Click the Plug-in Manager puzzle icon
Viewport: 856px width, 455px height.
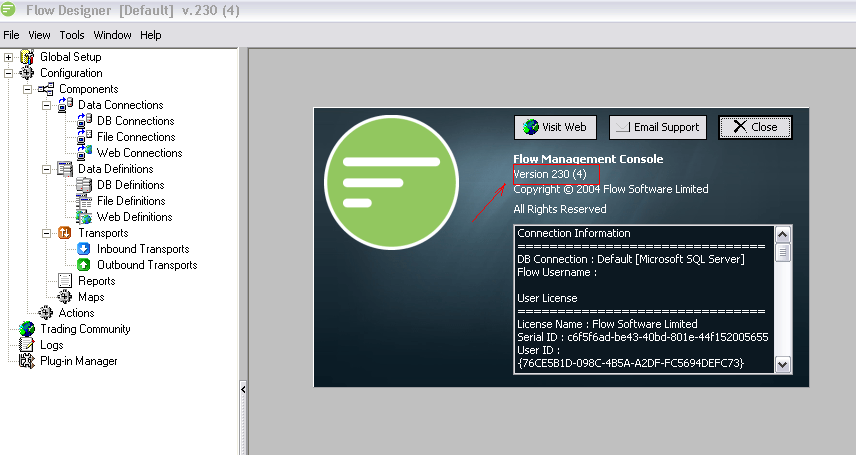pyautogui.click(x=27, y=361)
